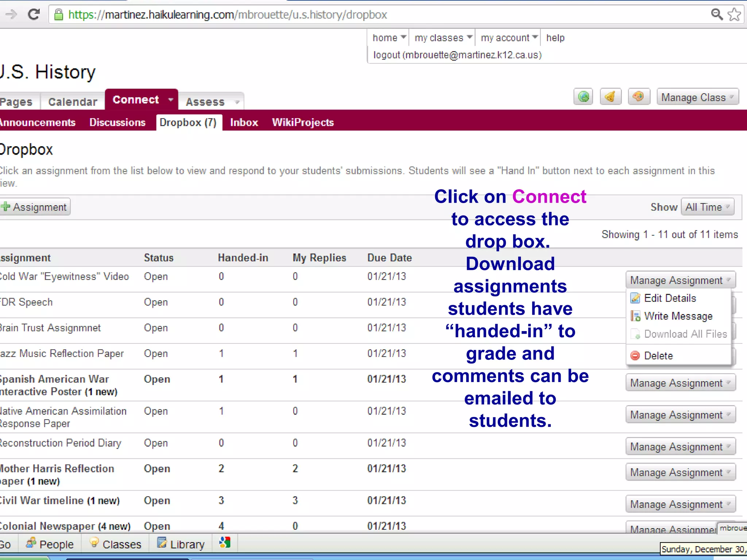Click the help link
Viewport: 747px width, 560px height.
tap(556, 38)
